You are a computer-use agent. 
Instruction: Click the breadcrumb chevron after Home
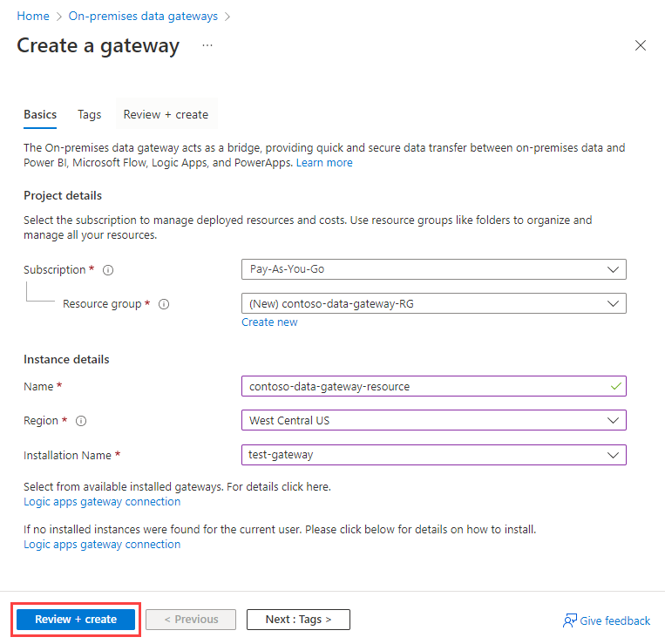tap(59, 17)
